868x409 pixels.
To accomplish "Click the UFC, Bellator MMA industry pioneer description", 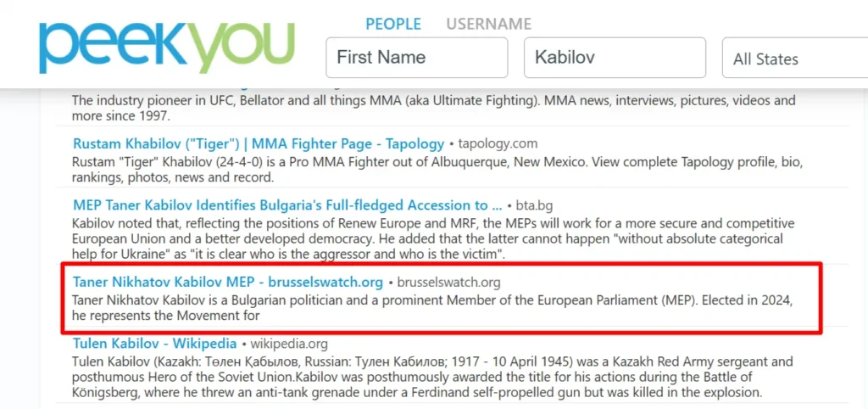I will 433,109.
